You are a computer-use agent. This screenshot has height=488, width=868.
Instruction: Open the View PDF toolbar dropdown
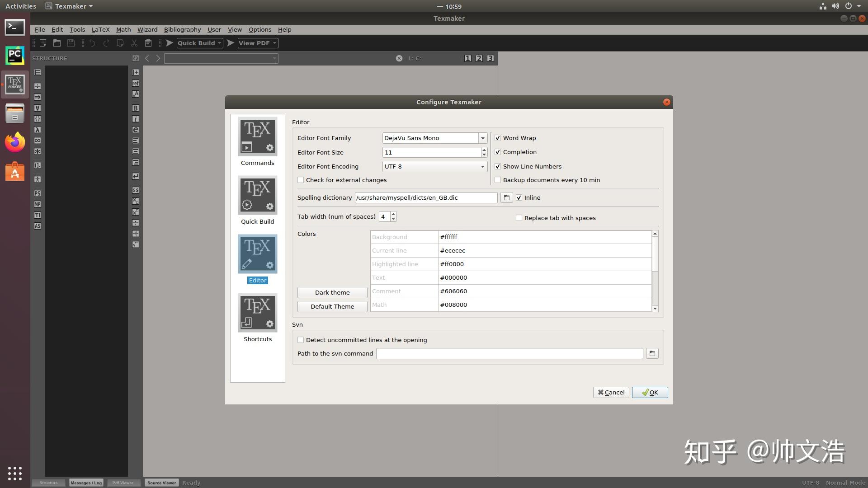274,43
